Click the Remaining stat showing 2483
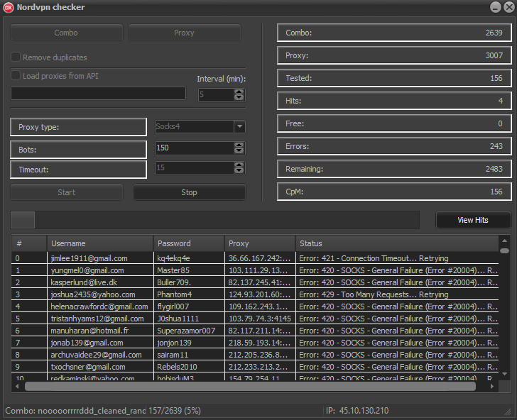Screen dimensions: 517x420 click(394, 169)
